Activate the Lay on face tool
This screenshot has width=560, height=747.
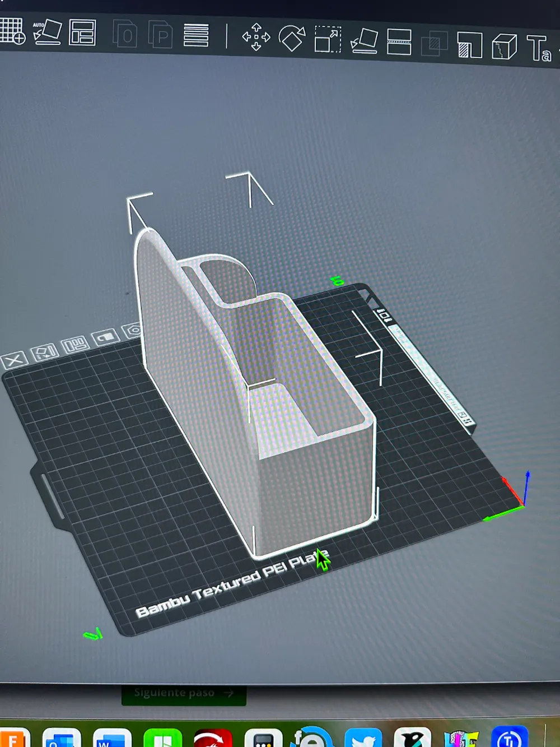[363, 41]
